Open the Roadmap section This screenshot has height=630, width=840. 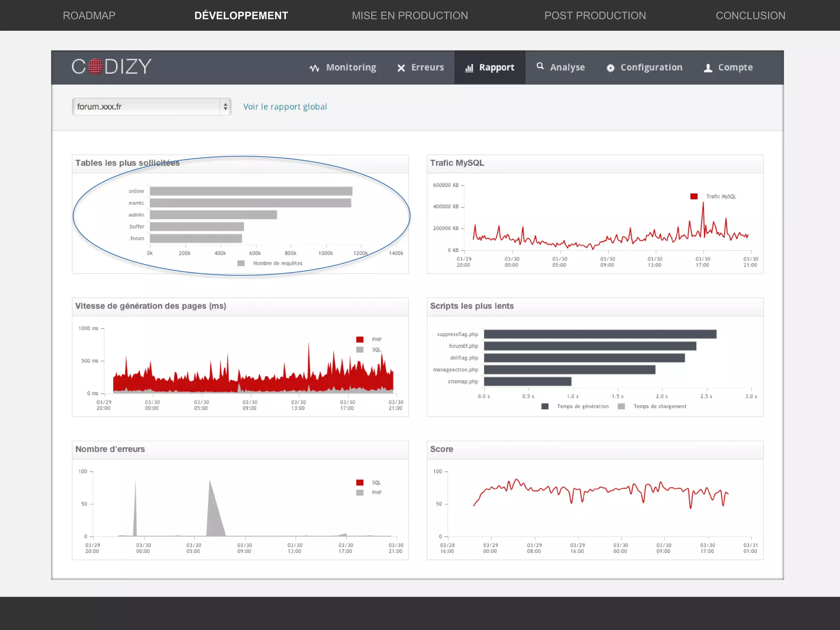coord(89,16)
